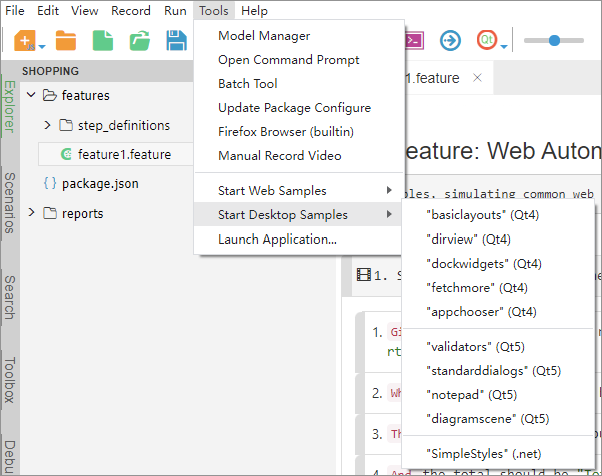Start the "notepad" (Qt5) sample
602x476 pixels.
(498, 395)
